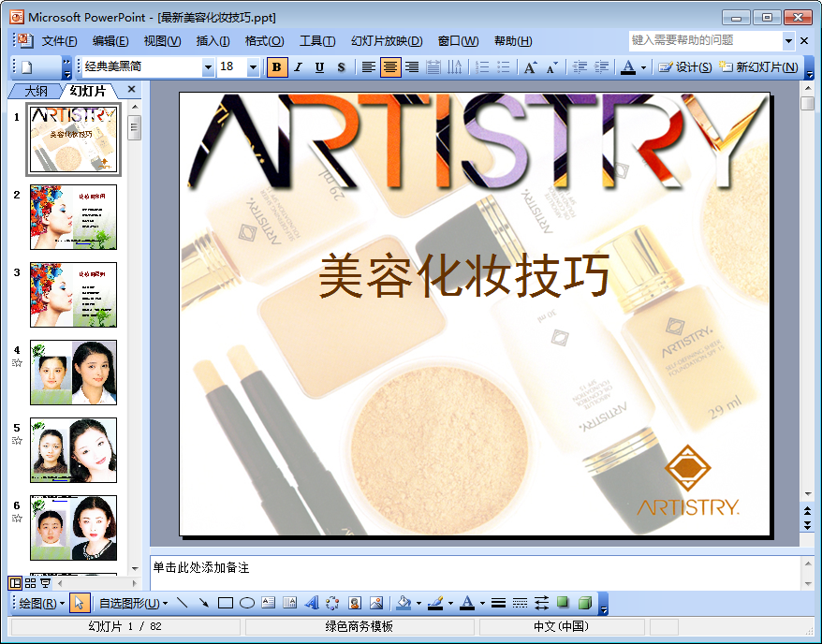Screen dimensions: 822x644
Task: Insert a picture from file
Action: point(376,603)
